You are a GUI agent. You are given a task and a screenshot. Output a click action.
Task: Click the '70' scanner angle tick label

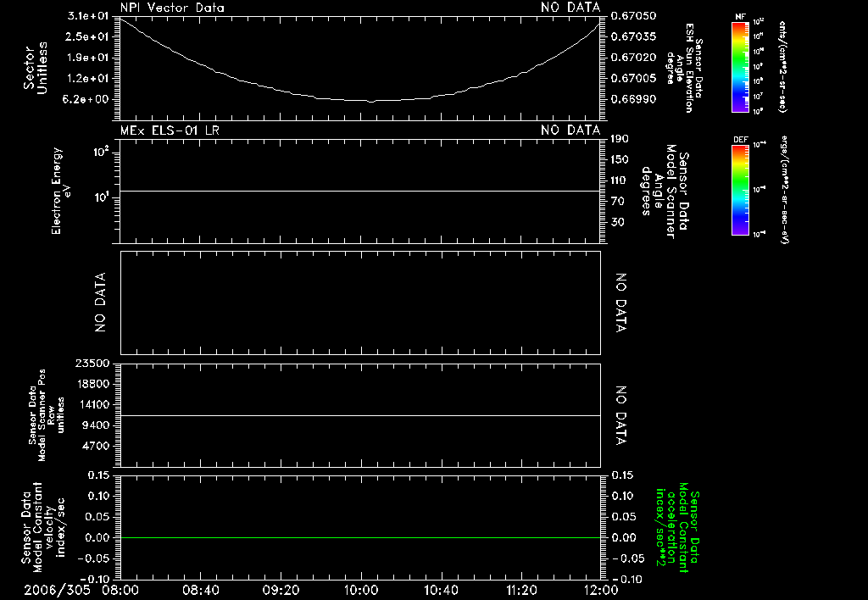coord(617,202)
